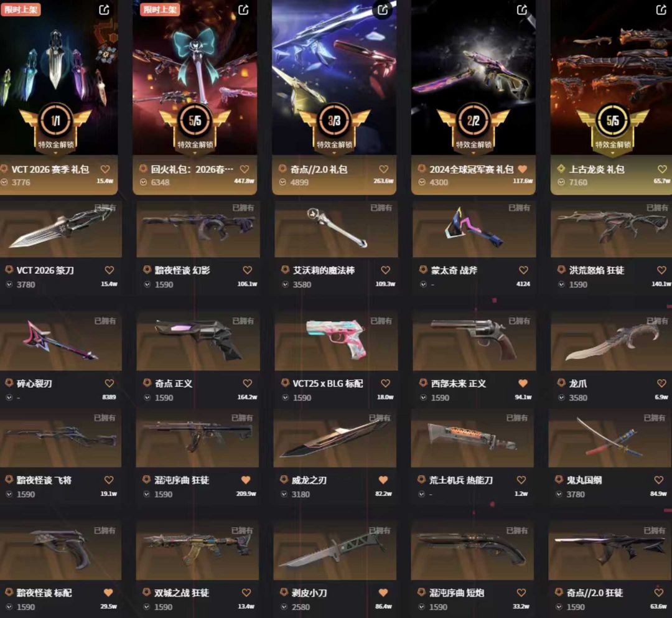672x618 pixels.
Task: Click the 限时上架 tag on VCT 2026 bundle
Action: [21, 9]
